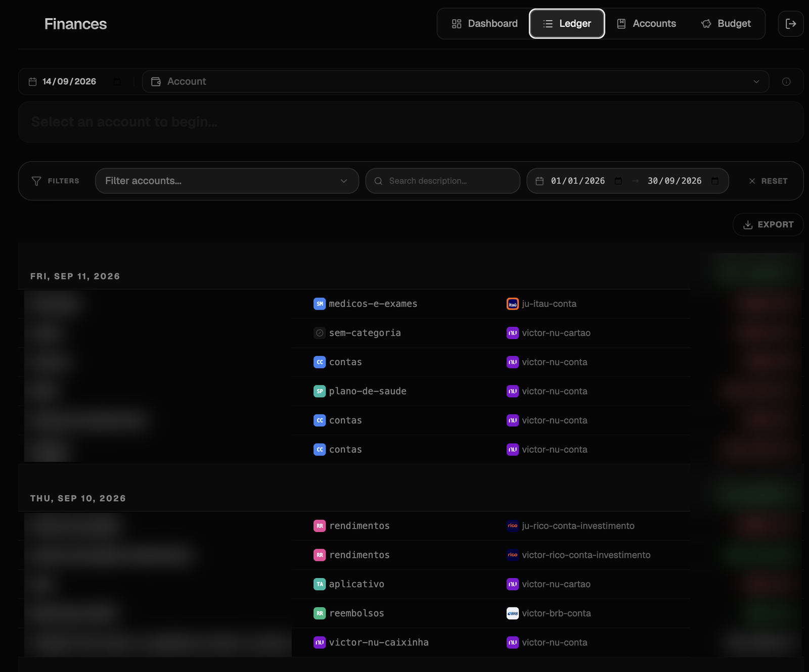Click the aplicativo category
809x672 pixels.
(x=356, y=584)
